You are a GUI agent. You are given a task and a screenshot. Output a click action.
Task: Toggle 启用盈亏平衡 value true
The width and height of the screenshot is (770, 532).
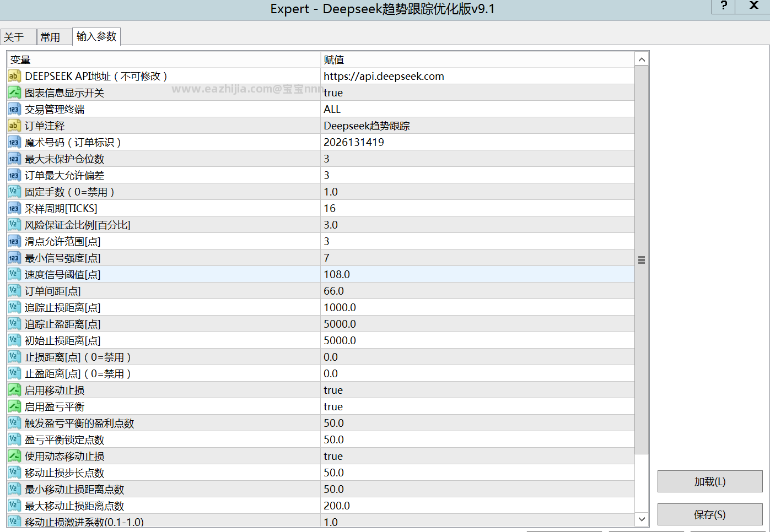click(477, 406)
